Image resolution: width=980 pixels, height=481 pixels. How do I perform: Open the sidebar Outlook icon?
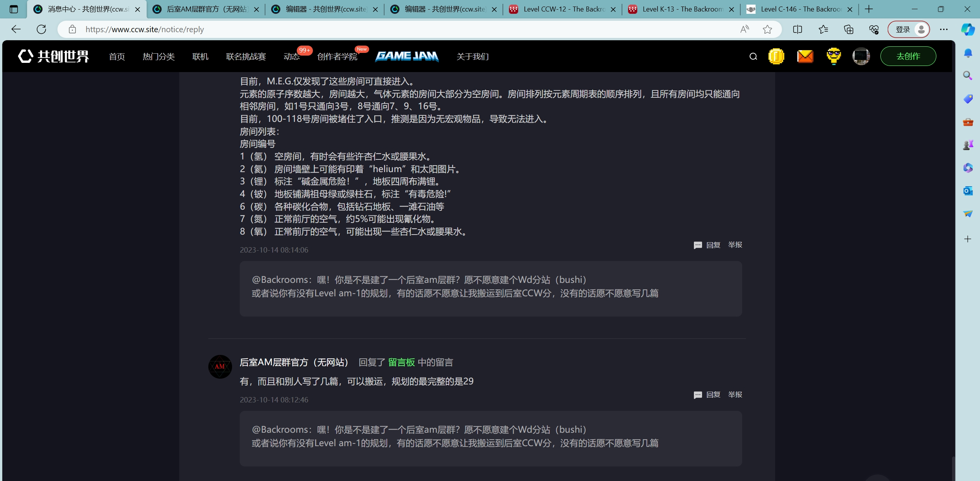point(968,190)
